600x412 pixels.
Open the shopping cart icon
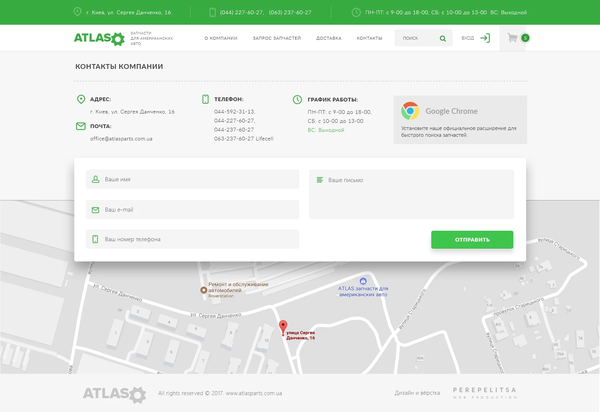513,38
